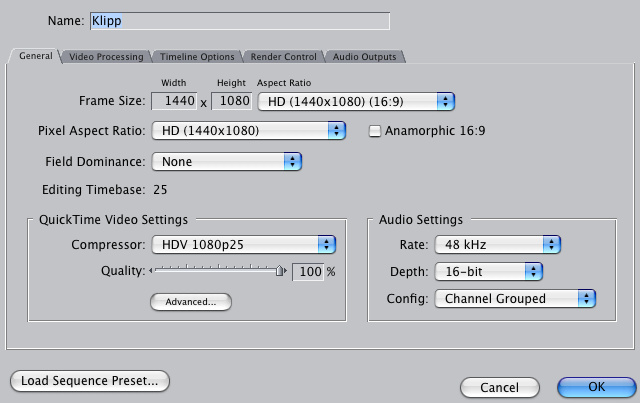640x403 pixels.
Task: Go to the Render Control tab
Action: click(x=283, y=57)
